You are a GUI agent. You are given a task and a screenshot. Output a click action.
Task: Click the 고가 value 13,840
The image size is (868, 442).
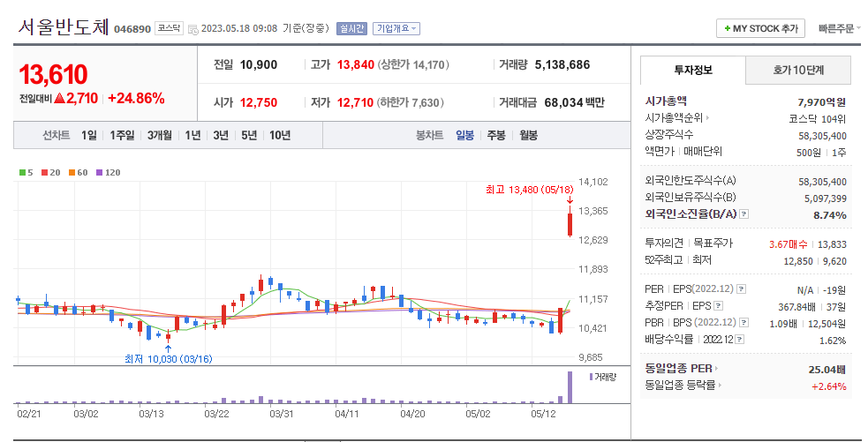356,64
